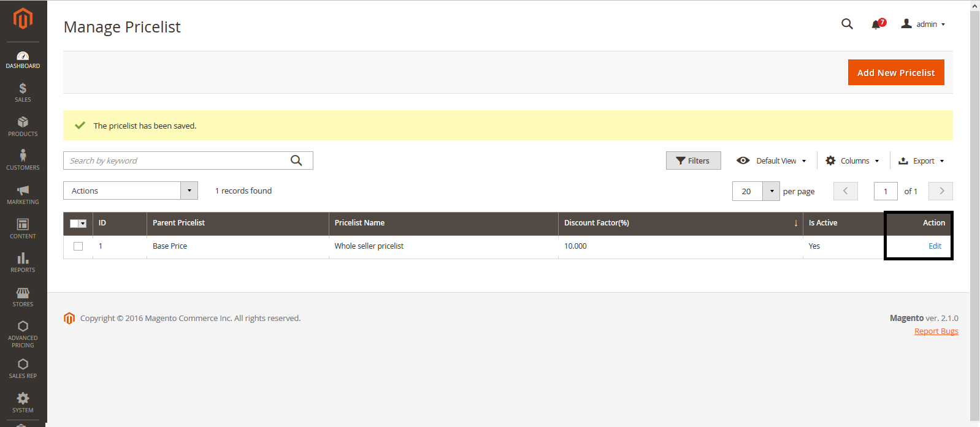The height and width of the screenshot is (427, 980).
Task: Expand the Columns dropdown
Action: coord(852,161)
